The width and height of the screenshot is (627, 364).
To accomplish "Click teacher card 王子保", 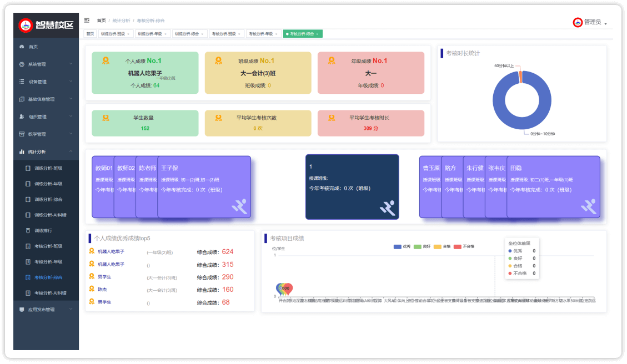I will tap(204, 186).
